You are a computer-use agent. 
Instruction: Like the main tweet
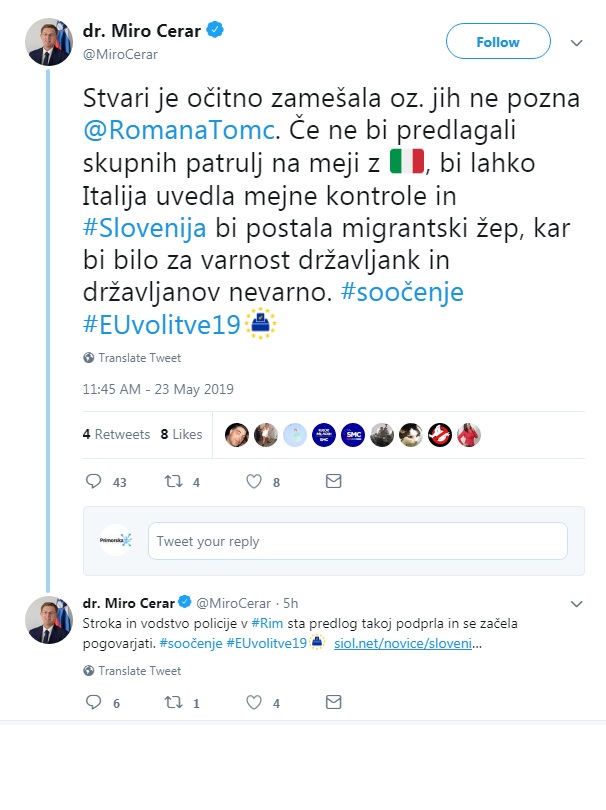pyautogui.click(x=253, y=481)
